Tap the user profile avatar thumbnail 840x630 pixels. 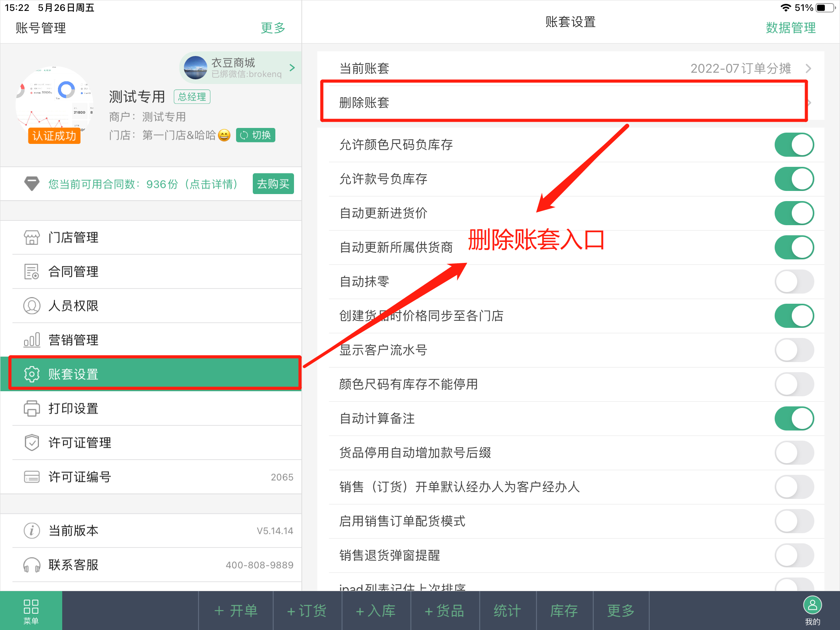tap(54, 105)
